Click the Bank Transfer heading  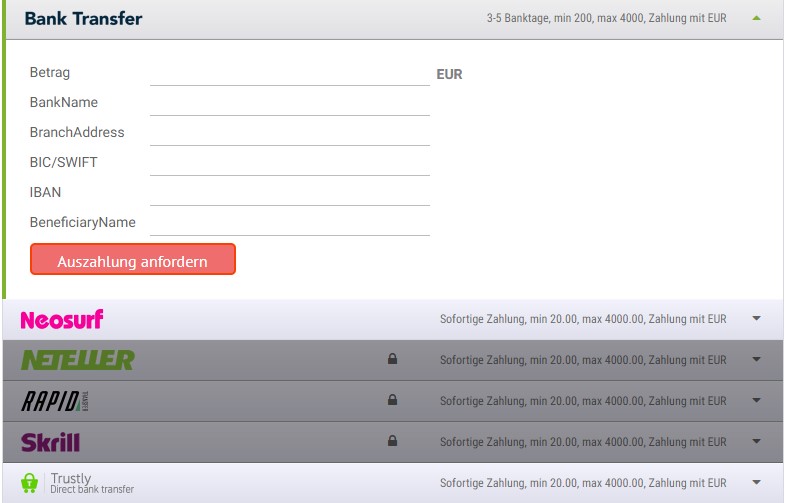click(83, 19)
